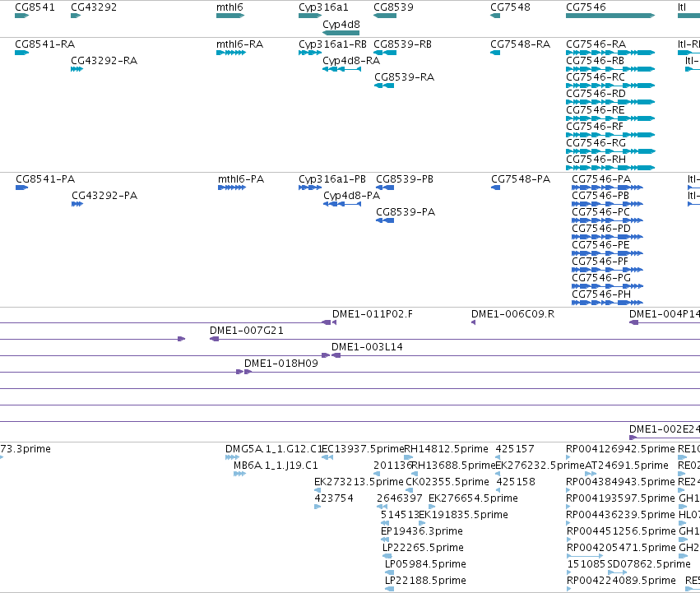The image size is (700, 593).
Task: Click the Cyp4d8-PA protein label
Action: (352, 196)
